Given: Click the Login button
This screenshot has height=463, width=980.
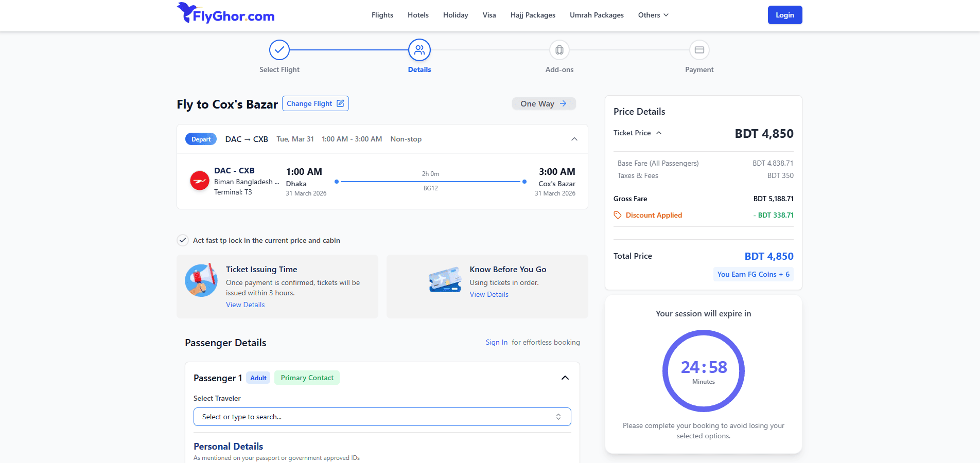Looking at the screenshot, I should [x=785, y=15].
